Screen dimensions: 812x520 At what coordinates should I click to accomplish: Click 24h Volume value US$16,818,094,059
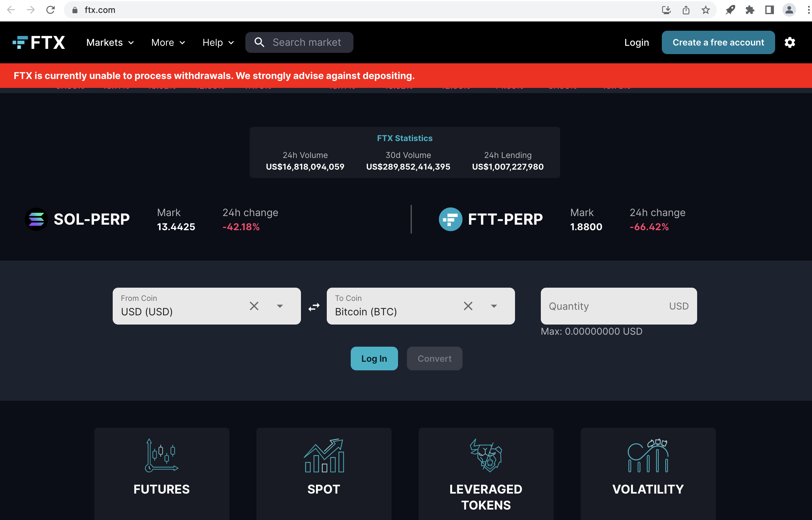pos(305,167)
